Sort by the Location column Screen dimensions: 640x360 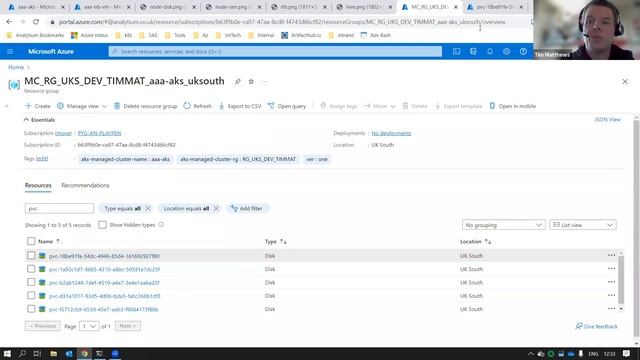[x=476, y=242]
